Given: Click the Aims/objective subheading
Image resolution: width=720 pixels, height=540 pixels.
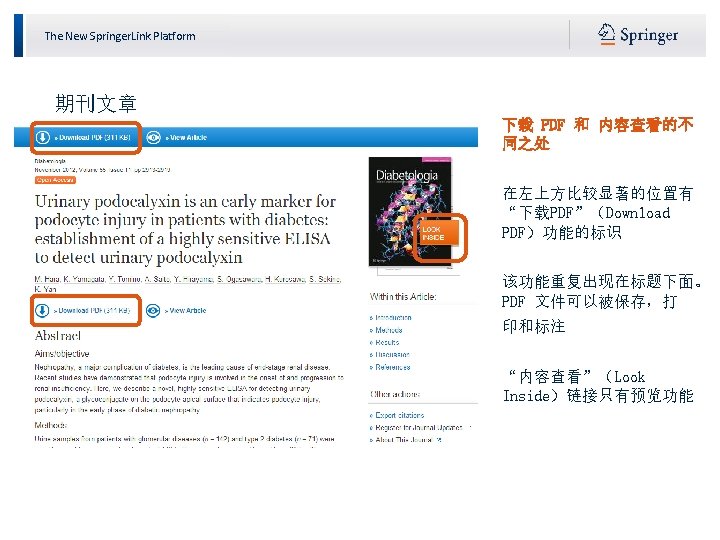Looking at the screenshot, I should coord(62,354).
